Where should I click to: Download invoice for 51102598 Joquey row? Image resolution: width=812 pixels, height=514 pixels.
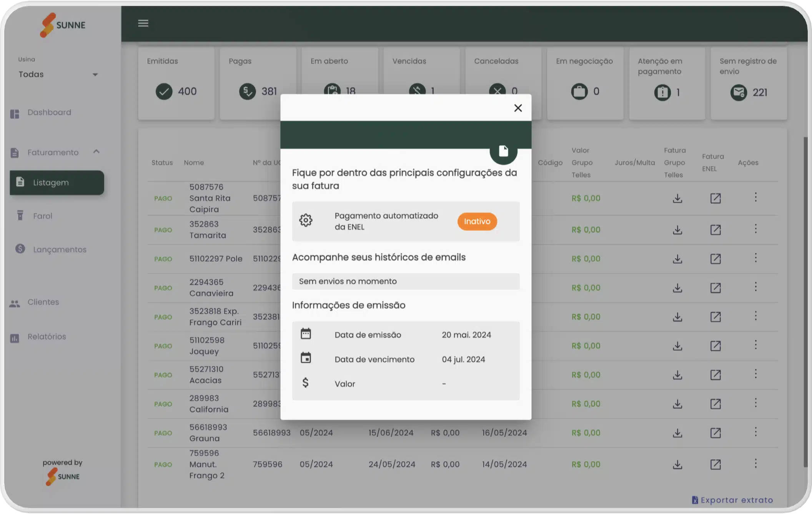[x=677, y=346]
